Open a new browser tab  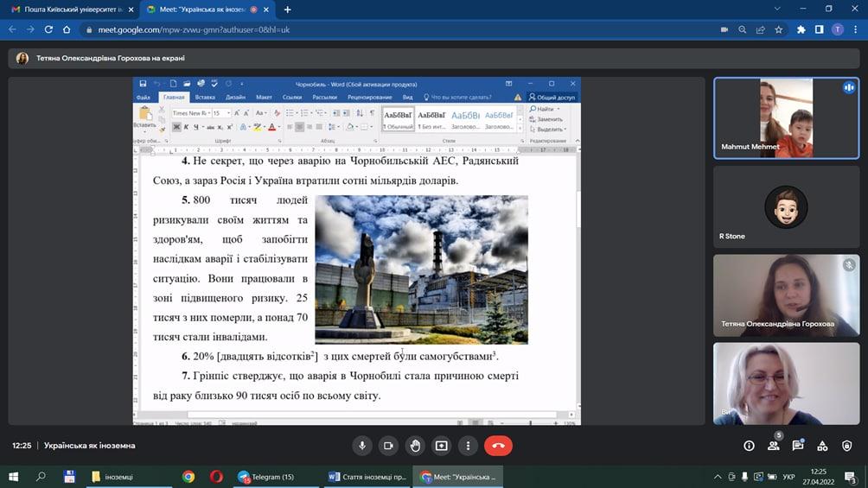click(288, 10)
